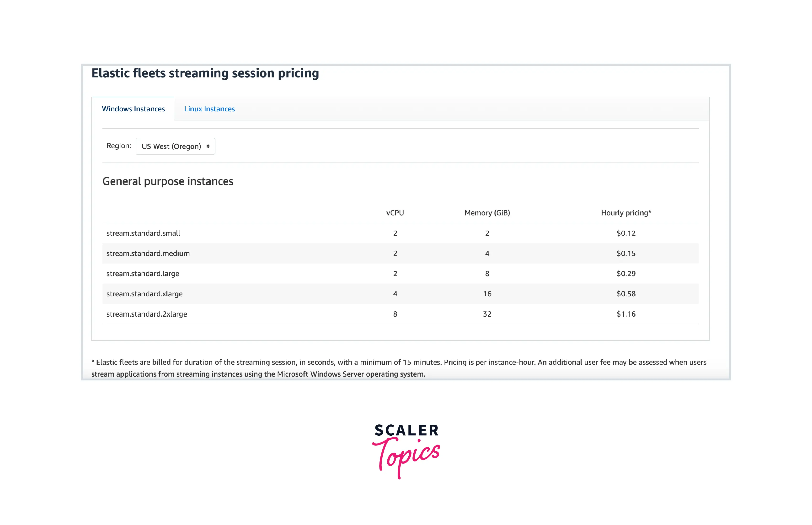Click the stream.standard.2xlarge row name
The height and width of the screenshot is (525, 812).
tap(146, 314)
